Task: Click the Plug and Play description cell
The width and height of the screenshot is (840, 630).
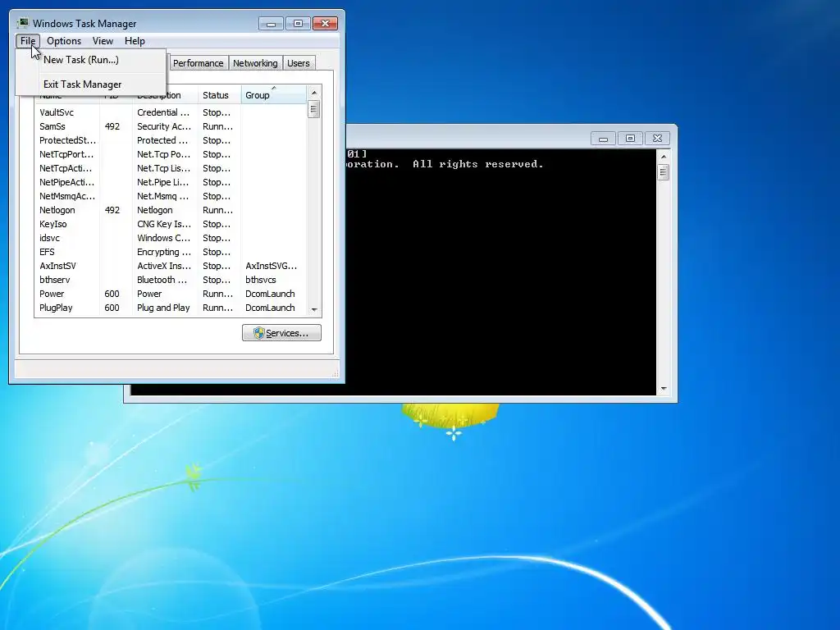Action: pyautogui.click(x=163, y=308)
